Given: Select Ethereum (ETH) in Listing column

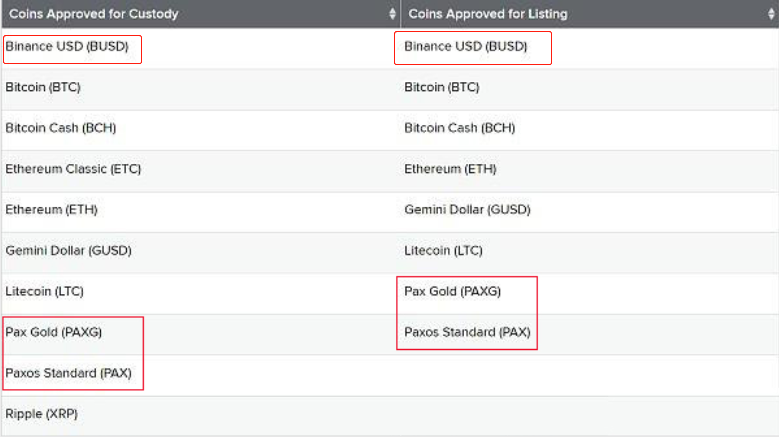Looking at the screenshot, I should click(450, 169).
